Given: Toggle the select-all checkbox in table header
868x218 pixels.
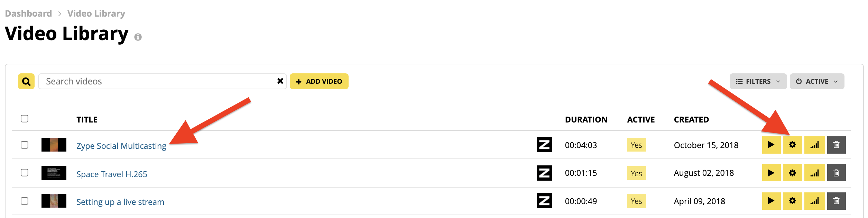Looking at the screenshot, I should (x=25, y=119).
